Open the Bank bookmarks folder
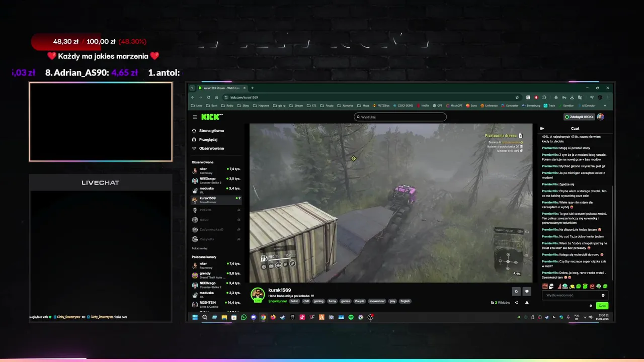Image resolution: width=644 pixels, height=362 pixels. pyautogui.click(x=211, y=106)
